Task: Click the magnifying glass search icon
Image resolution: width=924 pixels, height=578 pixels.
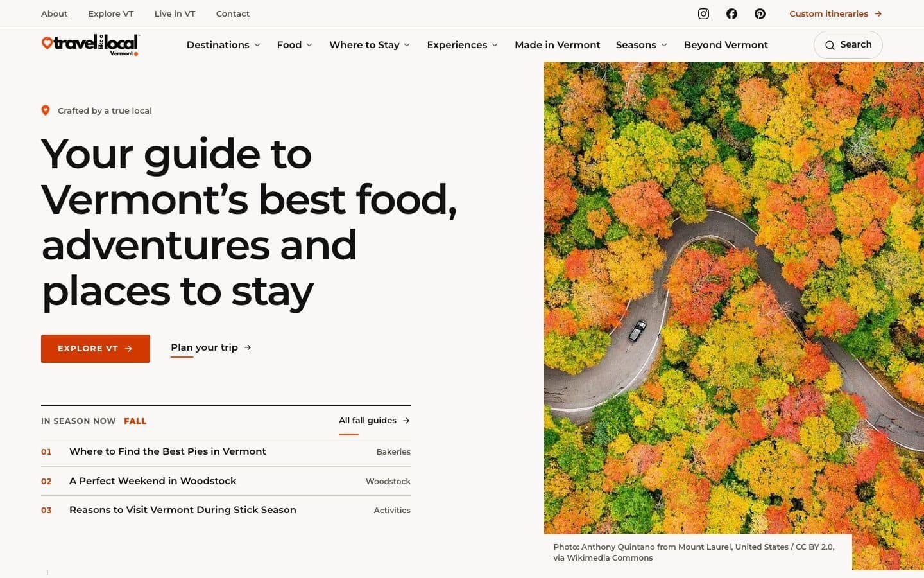Action: coord(830,45)
